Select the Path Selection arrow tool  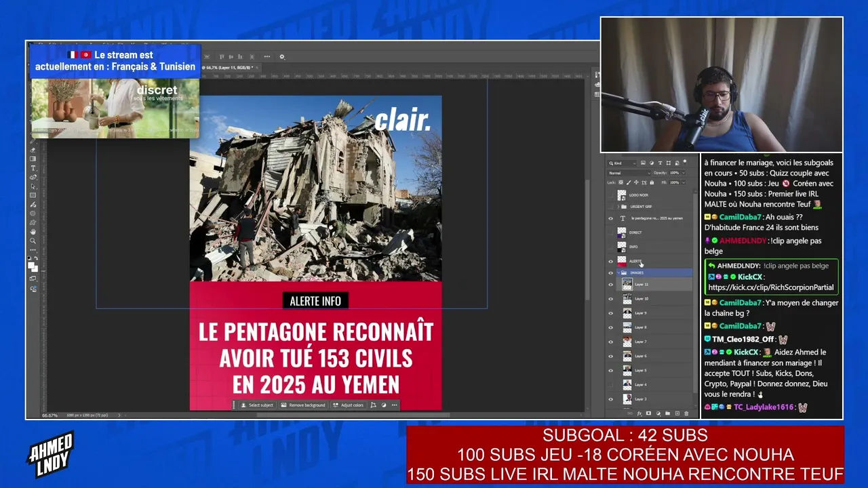33,186
